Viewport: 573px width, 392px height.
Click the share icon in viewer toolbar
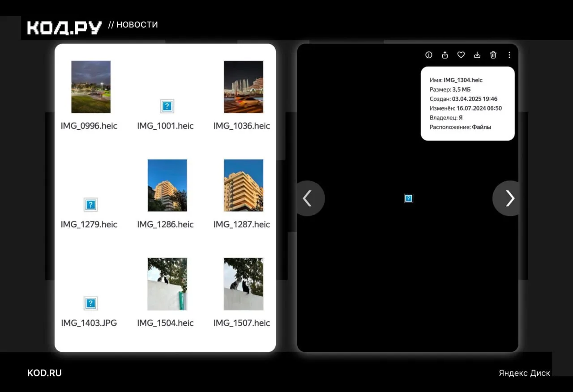(x=445, y=55)
